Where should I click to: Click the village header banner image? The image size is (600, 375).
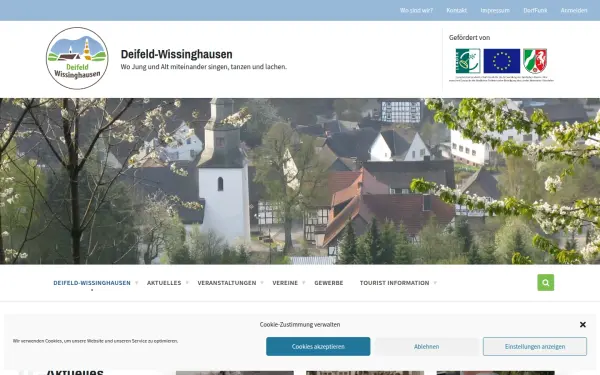click(300, 181)
